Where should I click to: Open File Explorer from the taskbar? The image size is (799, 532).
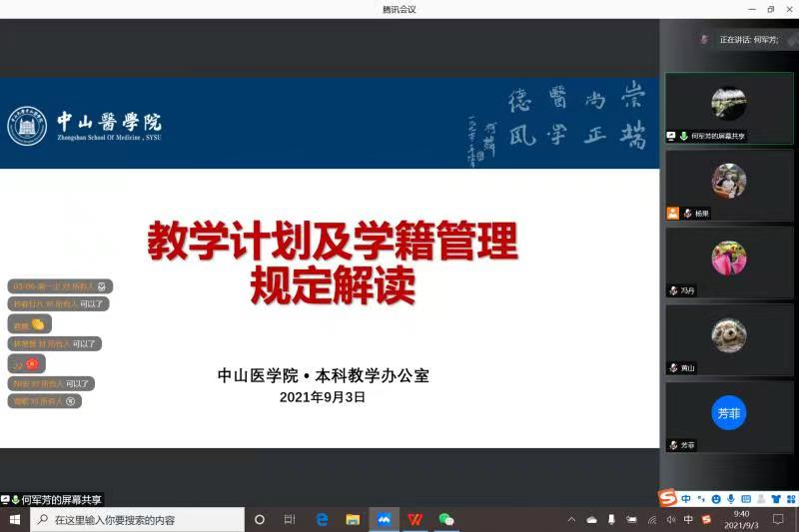(353, 520)
